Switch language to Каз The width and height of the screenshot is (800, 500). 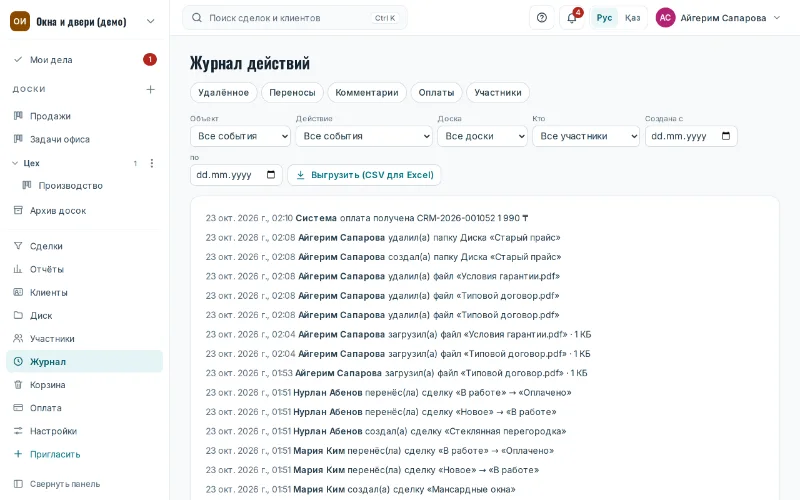point(633,18)
